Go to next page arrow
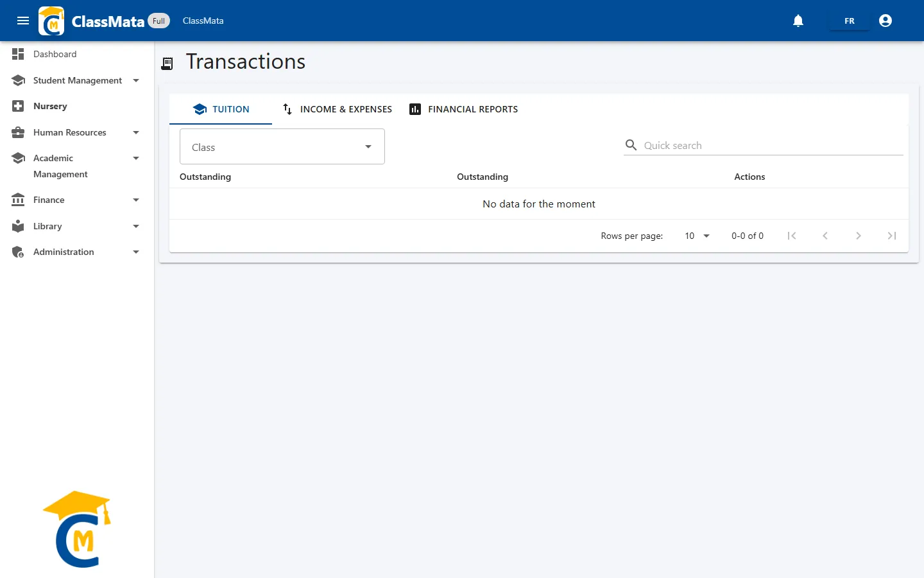The height and width of the screenshot is (578, 924). pyautogui.click(x=859, y=236)
